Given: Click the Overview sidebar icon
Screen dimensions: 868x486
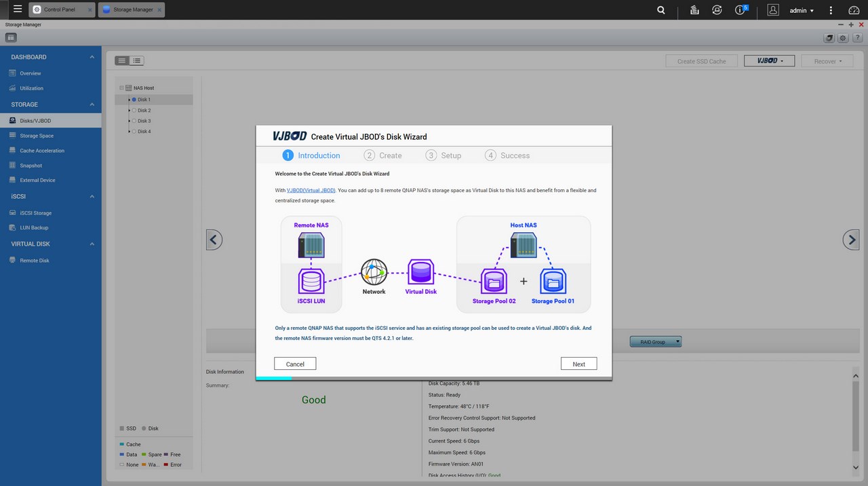Looking at the screenshot, I should coord(12,73).
